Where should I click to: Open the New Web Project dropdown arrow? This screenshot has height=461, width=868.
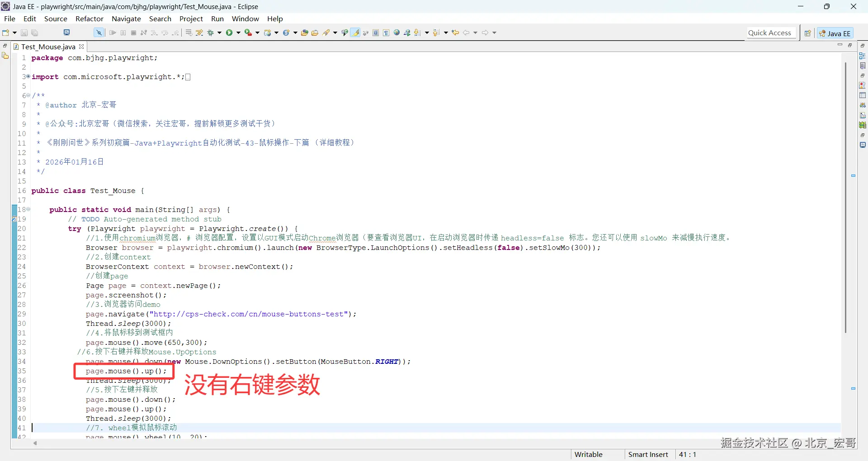tap(277, 33)
